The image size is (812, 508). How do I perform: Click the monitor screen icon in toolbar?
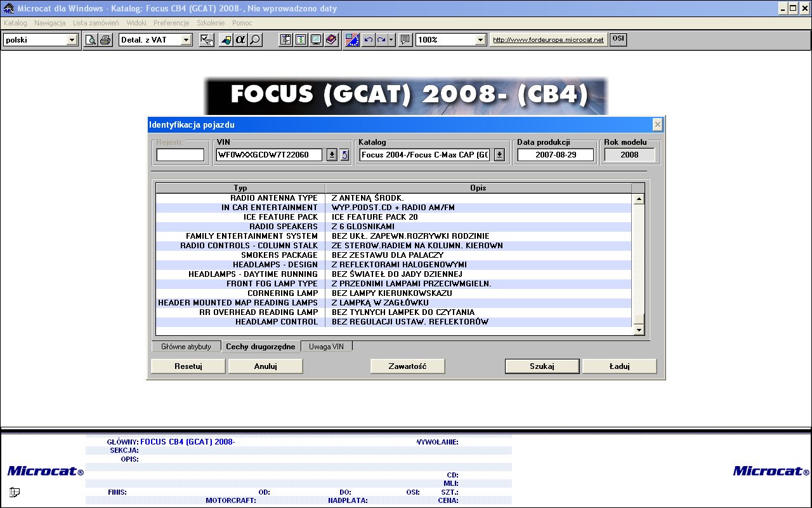(x=315, y=40)
